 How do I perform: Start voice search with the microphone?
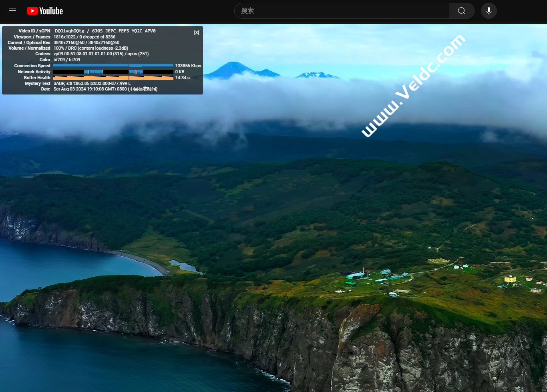[489, 11]
